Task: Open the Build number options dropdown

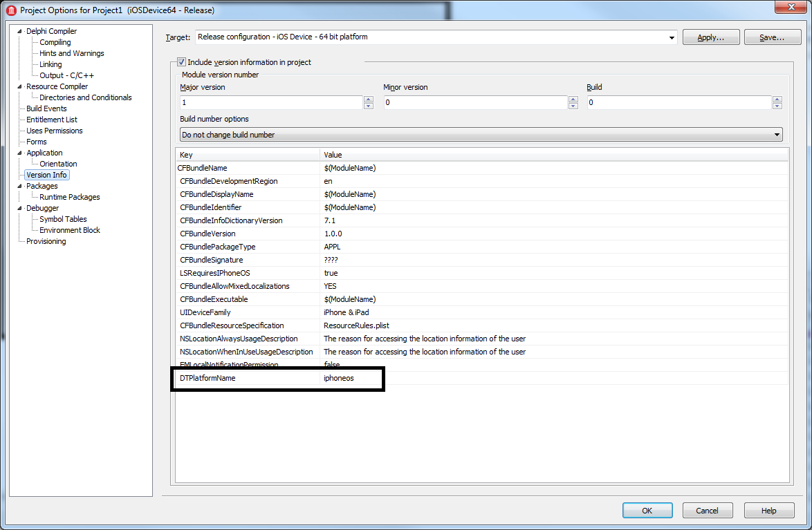Action: [777, 135]
